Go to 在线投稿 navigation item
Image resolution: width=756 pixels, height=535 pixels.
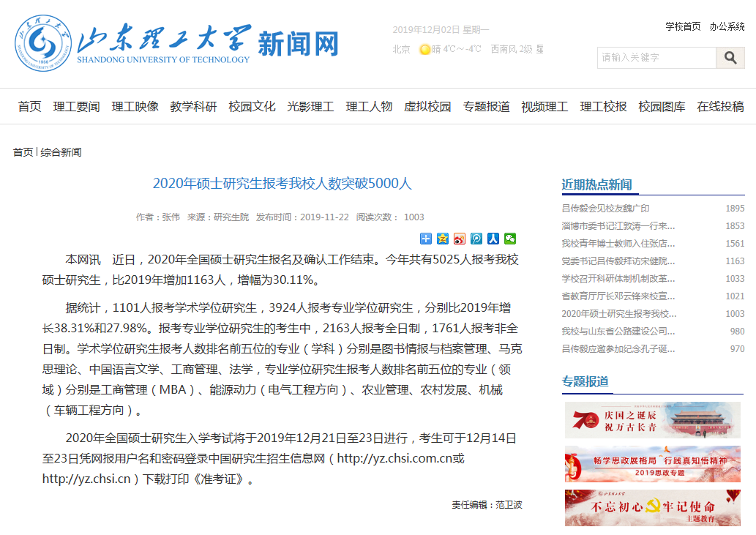pos(720,107)
